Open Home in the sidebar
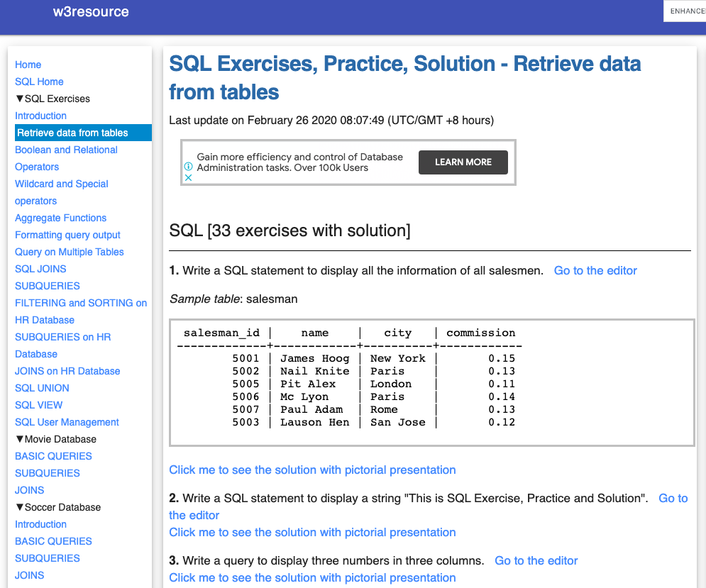 pyautogui.click(x=28, y=65)
